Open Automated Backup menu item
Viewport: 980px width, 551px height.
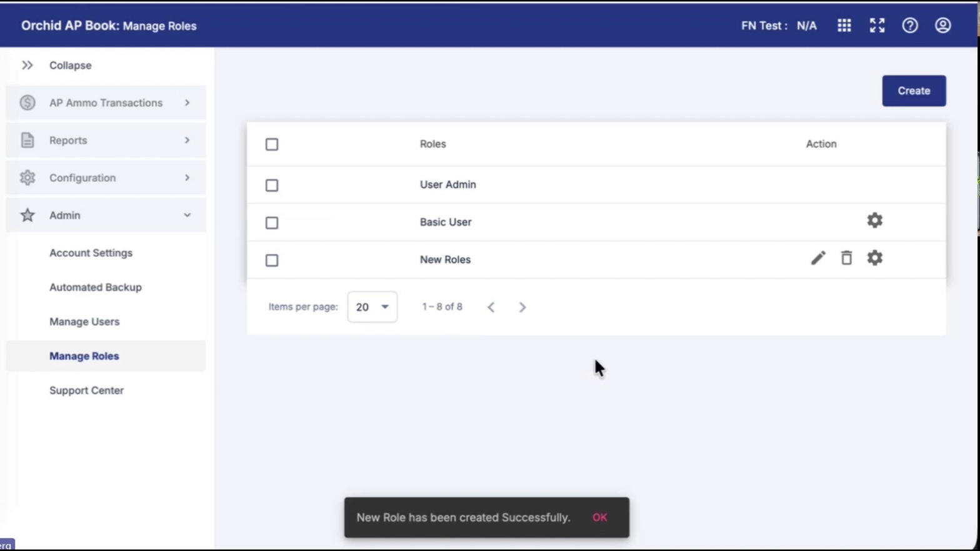[x=96, y=287]
